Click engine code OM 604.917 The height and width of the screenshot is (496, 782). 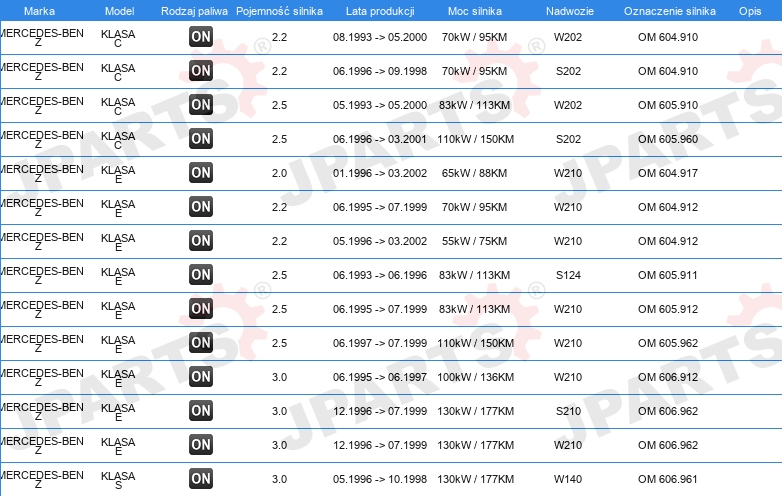click(668, 173)
